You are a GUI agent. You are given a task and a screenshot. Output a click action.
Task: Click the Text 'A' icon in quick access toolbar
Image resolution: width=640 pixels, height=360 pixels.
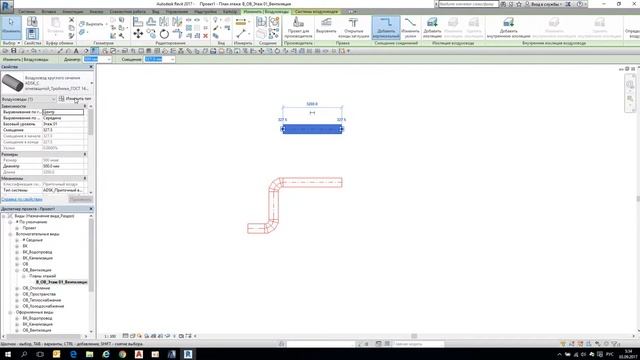(76, 51)
